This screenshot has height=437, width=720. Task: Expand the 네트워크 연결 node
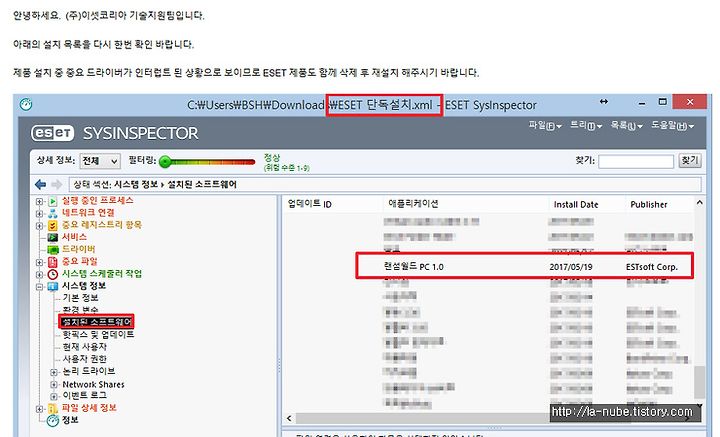click(39, 213)
